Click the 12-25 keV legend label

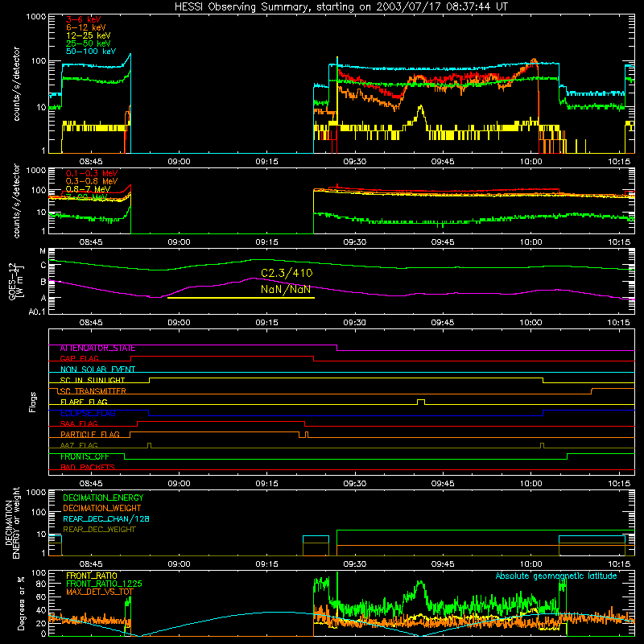pos(89,35)
